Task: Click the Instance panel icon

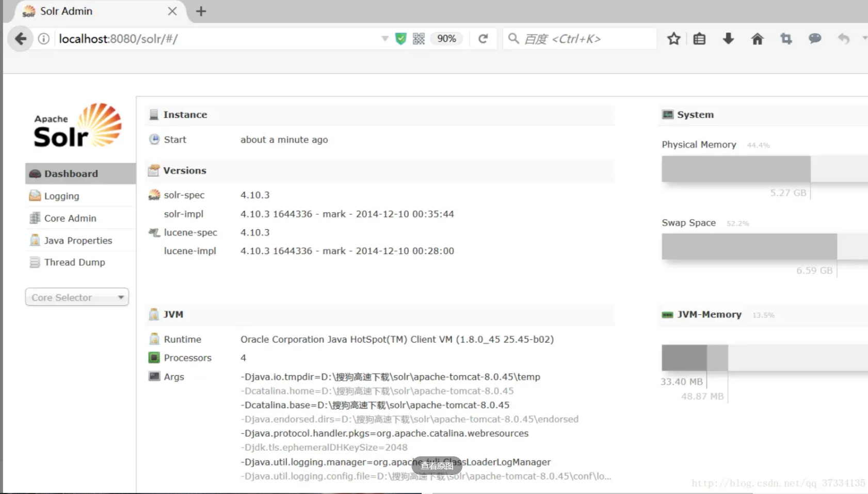Action: [x=153, y=114]
